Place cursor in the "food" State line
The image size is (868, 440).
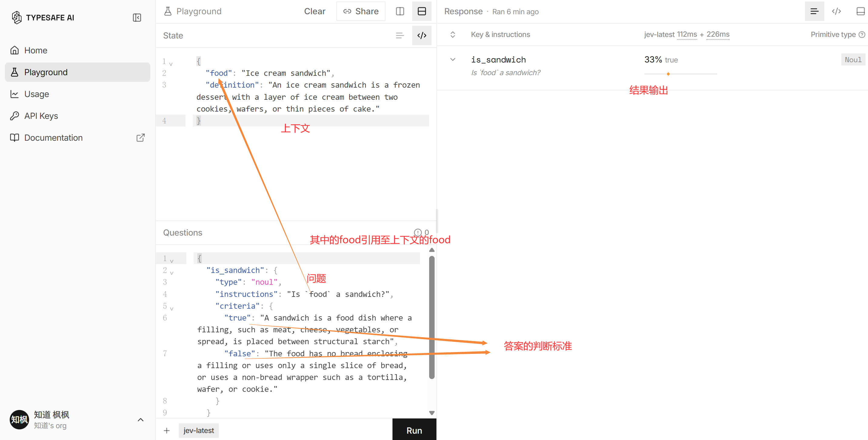pyautogui.click(x=269, y=73)
